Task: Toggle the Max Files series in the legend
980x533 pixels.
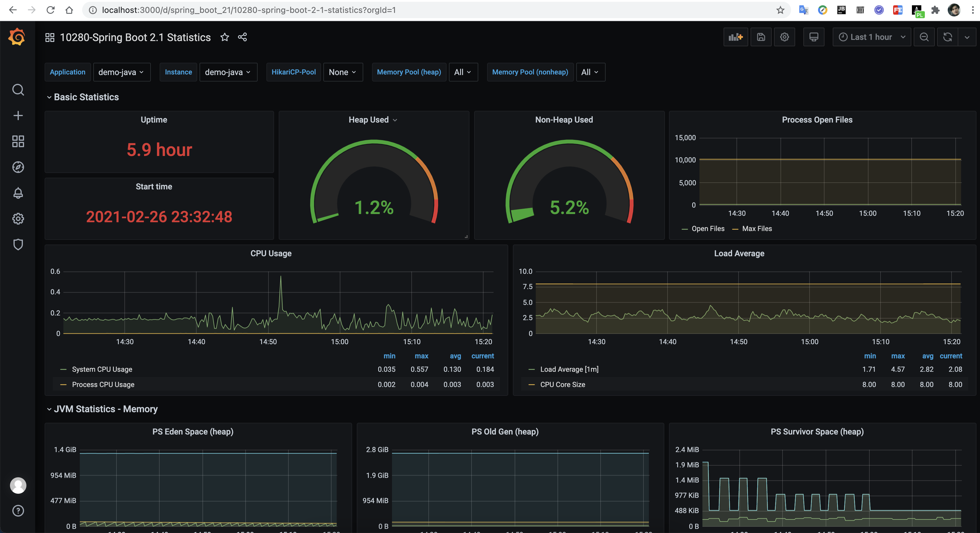Action: 757,228
